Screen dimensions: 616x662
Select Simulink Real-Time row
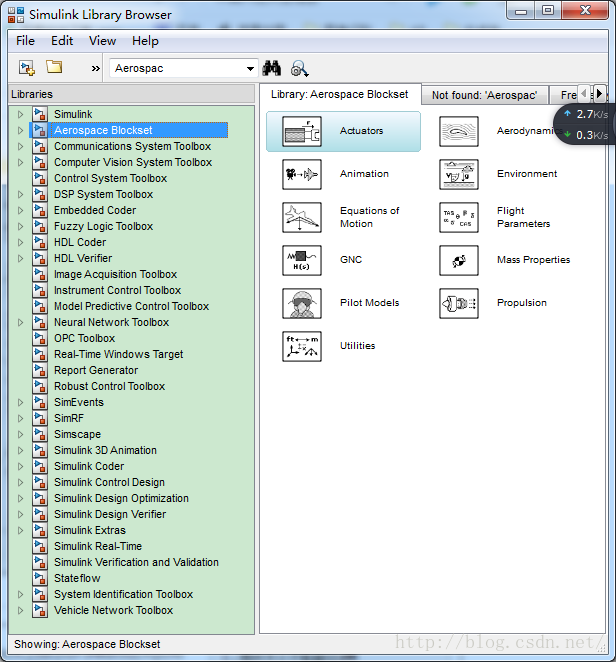[x=98, y=546]
